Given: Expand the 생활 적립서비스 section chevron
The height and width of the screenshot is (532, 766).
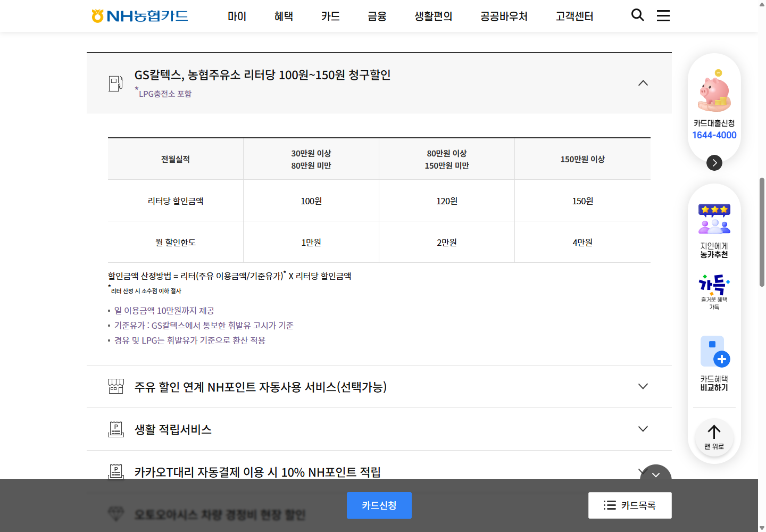Looking at the screenshot, I should click(643, 429).
